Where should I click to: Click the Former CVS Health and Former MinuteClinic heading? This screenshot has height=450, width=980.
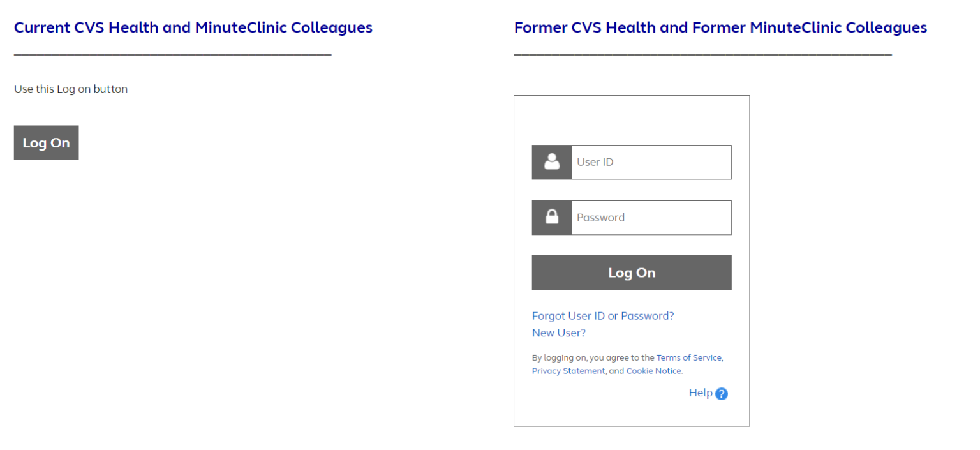pyautogui.click(x=720, y=27)
